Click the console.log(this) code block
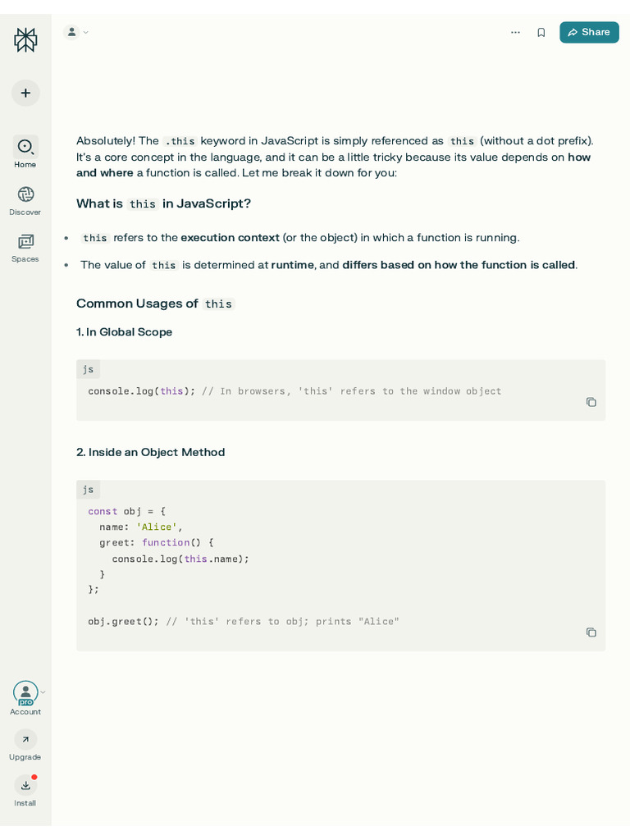 pos(294,391)
